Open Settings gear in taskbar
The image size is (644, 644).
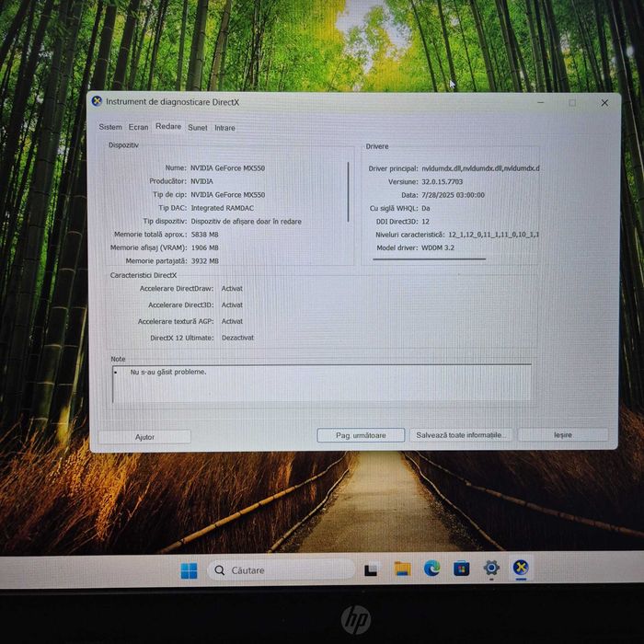coord(491,569)
